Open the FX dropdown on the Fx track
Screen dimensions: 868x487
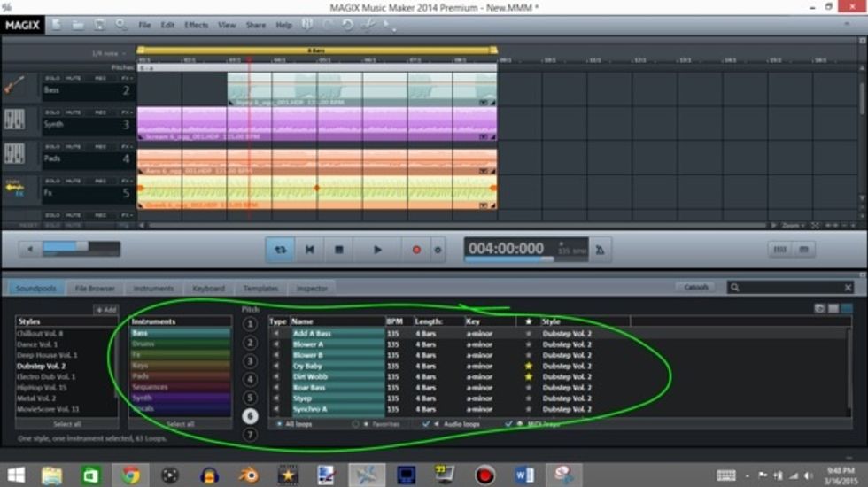click(x=128, y=181)
